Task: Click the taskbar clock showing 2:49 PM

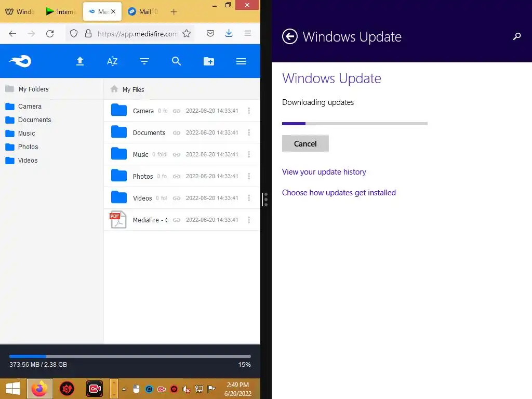Action: click(237, 389)
